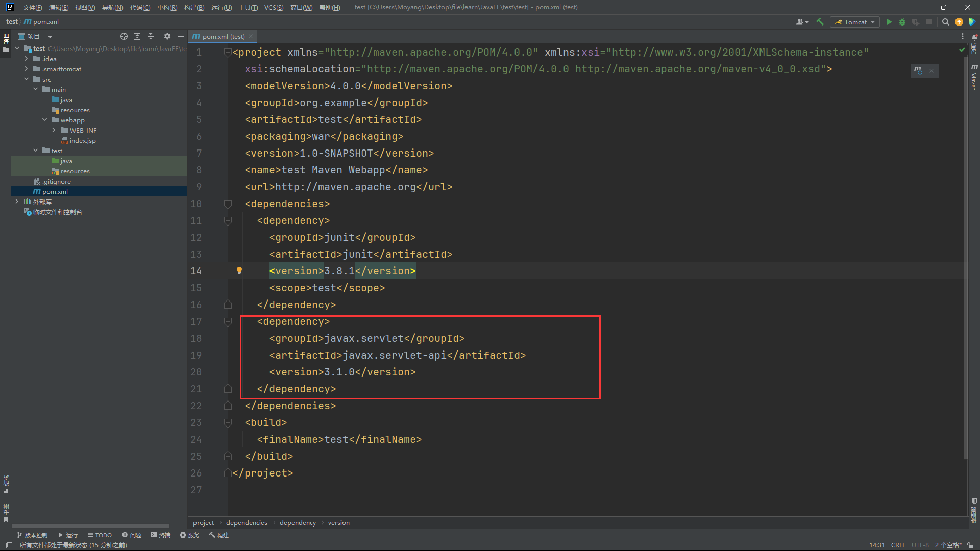This screenshot has height=551, width=980.
Task: Fold the dependencies block at line 10
Action: coord(228,204)
